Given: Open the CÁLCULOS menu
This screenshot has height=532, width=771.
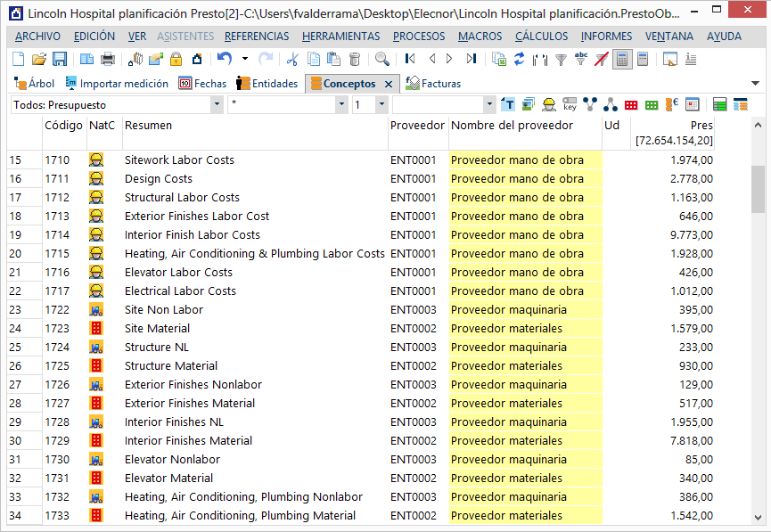Looking at the screenshot, I should (541, 37).
